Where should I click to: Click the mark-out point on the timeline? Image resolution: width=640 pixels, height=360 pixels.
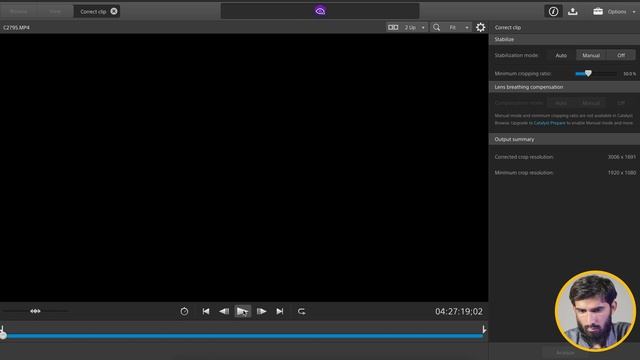(x=484, y=329)
